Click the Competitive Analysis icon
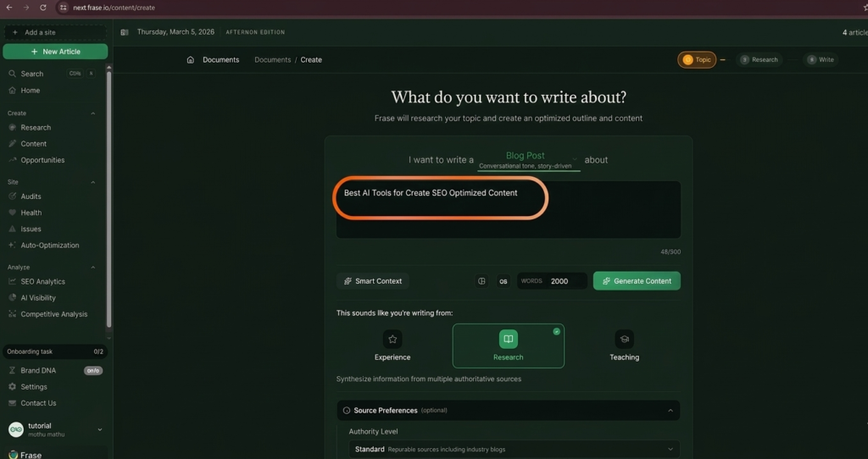The image size is (868, 459). 12,314
